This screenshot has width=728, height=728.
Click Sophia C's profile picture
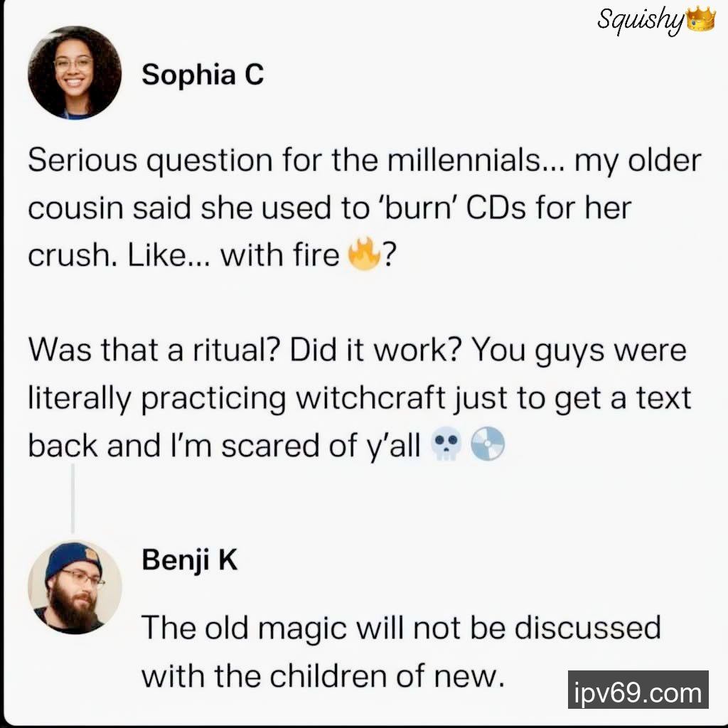click(x=74, y=73)
